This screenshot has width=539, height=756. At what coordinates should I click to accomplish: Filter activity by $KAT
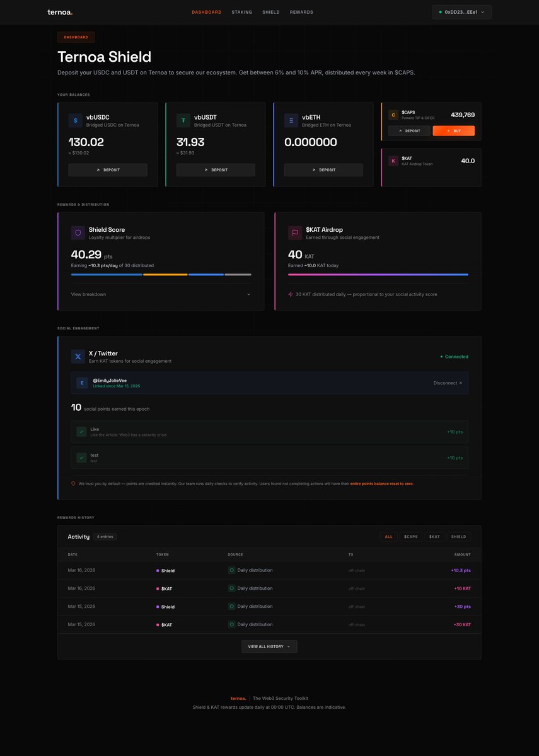point(434,537)
